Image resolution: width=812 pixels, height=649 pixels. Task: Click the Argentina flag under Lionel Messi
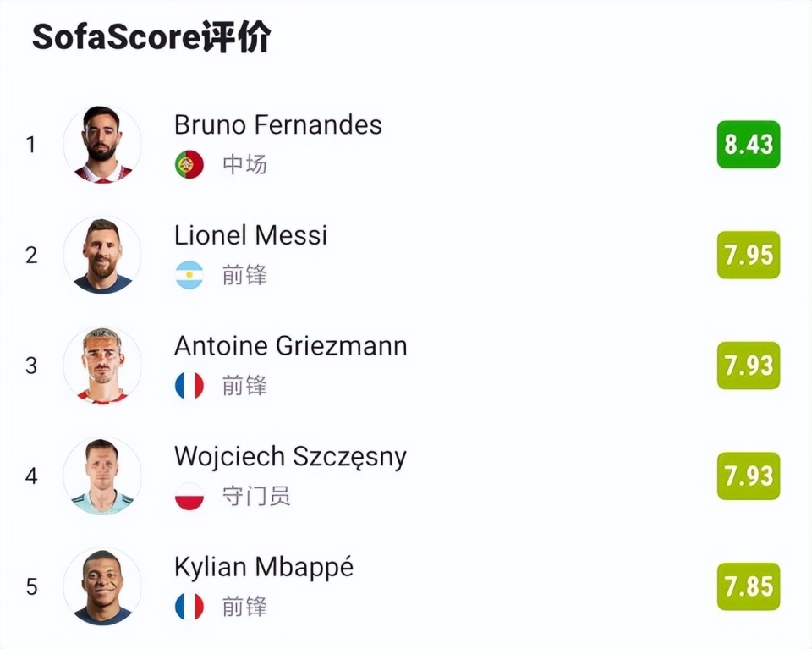[x=189, y=275]
